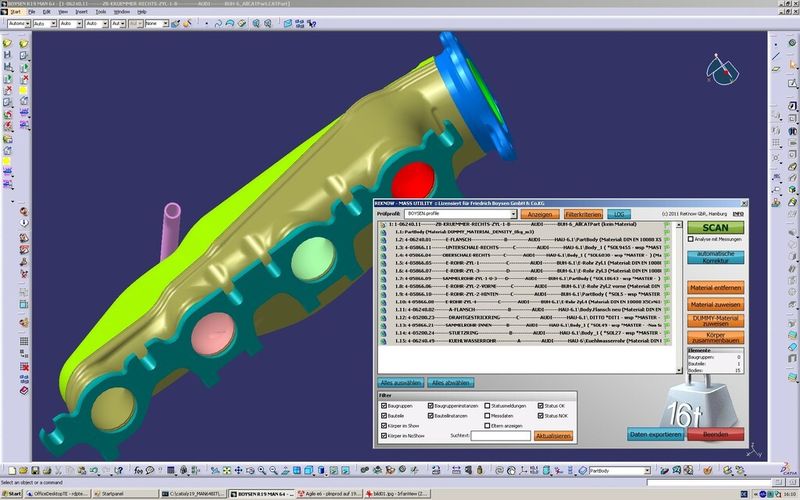This screenshot has width=800, height=500.
Task: Toggle the Status OK checkbox
Action: pyautogui.click(x=540, y=406)
